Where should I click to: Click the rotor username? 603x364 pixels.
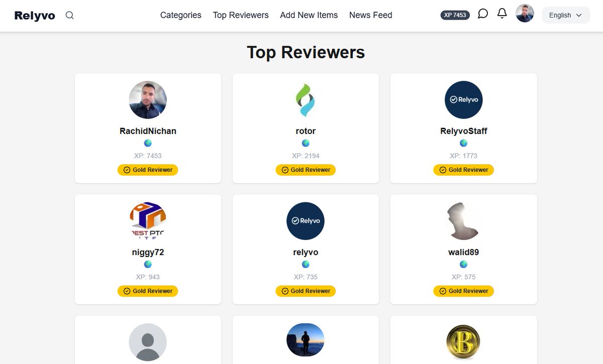click(x=306, y=131)
